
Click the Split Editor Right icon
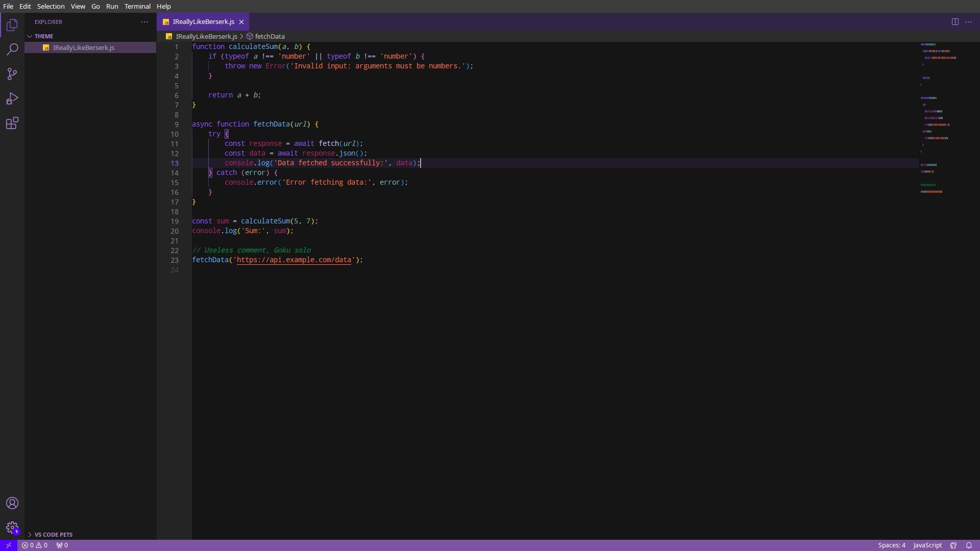click(954, 22)
